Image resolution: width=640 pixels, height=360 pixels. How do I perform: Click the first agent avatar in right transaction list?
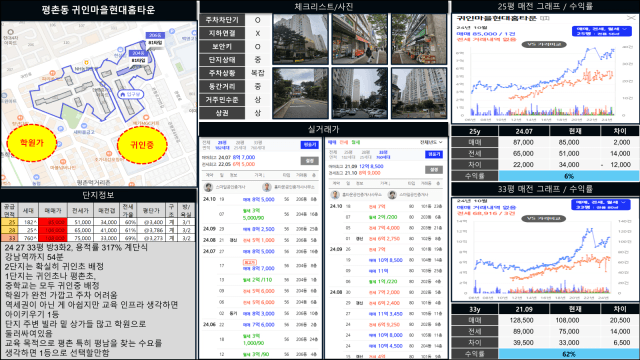[335, 195]
